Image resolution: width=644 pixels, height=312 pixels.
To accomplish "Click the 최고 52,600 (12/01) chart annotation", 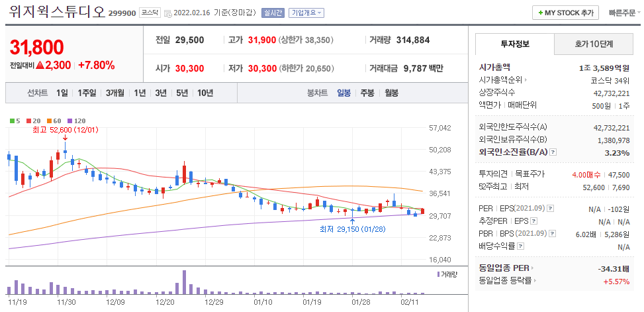I will tap(66, 130).
